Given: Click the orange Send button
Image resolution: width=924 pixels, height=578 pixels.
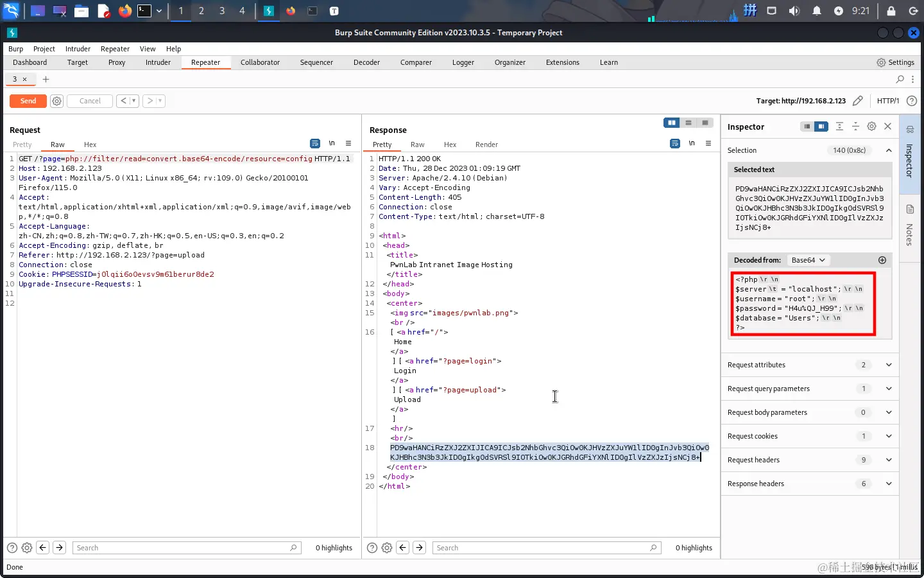Looking at the screenshot, I should [x=28, y=101].
